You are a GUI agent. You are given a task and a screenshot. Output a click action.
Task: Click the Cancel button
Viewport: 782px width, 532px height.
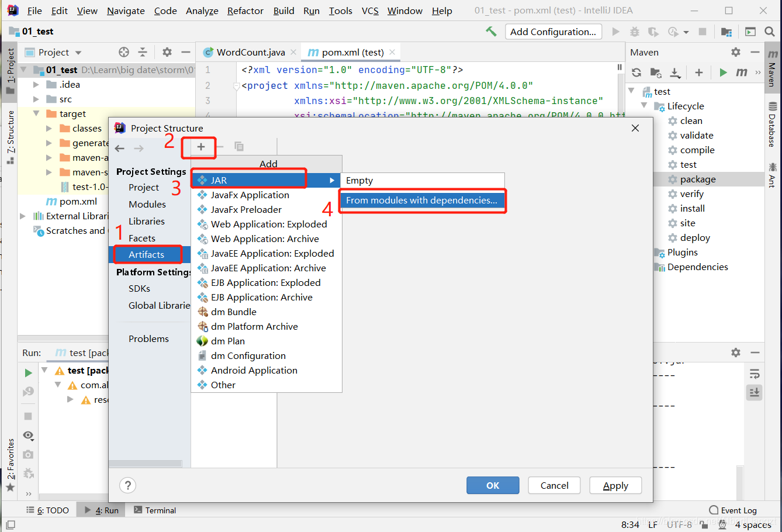click(554, 485)
